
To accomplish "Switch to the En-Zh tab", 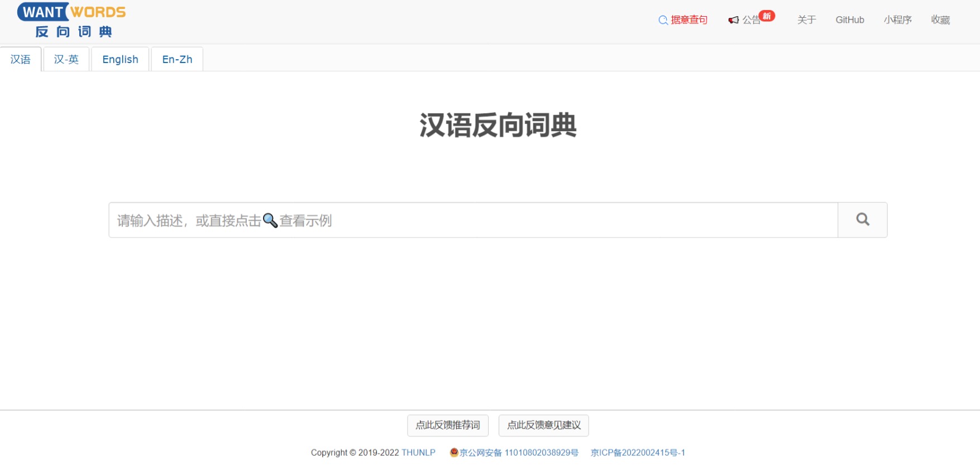I will (x=177, y=59).
